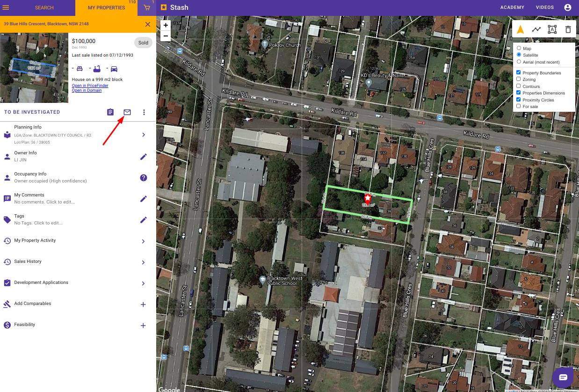This screenshot has height=392, width=579.
Task: Click the Blacktown West Public School pin
Action: tap(263, 280)
